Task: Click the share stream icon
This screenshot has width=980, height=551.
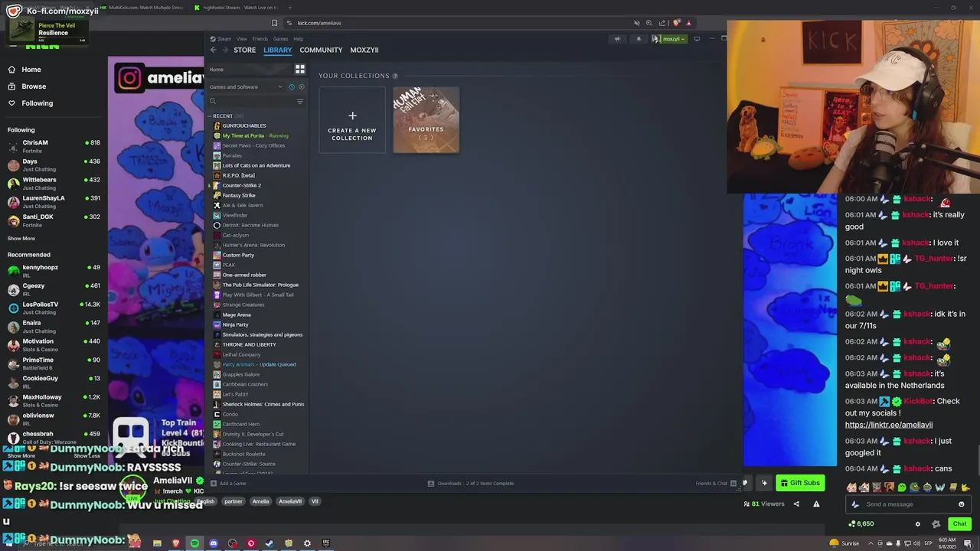Action: (796, 504)
